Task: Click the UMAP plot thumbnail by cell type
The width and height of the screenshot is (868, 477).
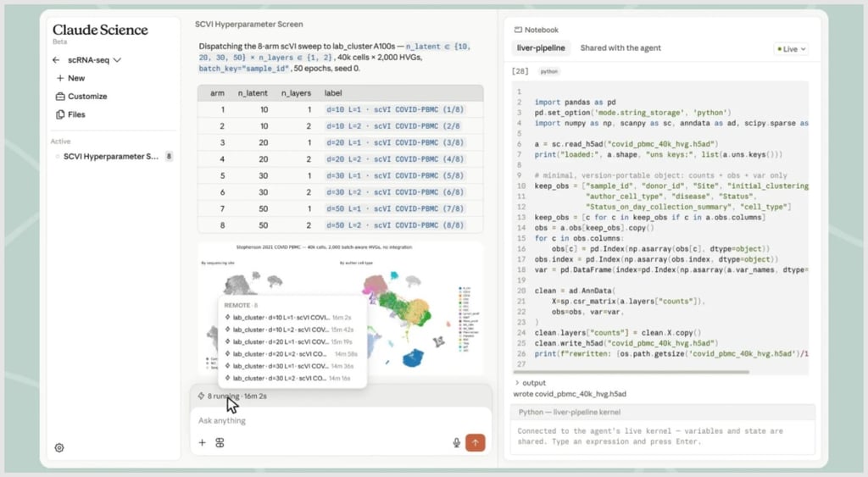Action: (x=409, y=313)
